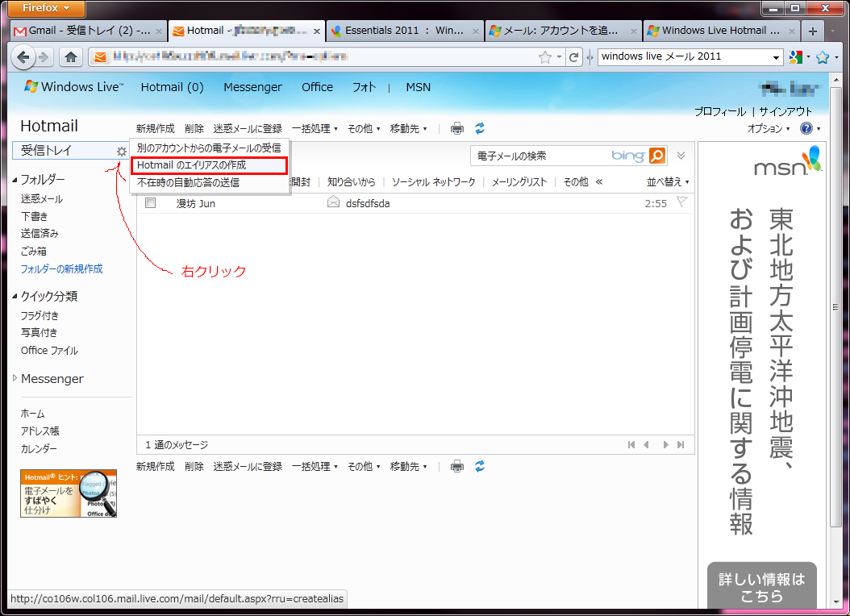Open the Firefox application menu button
This screenshot has width=850, height=616.
(47, 8)
